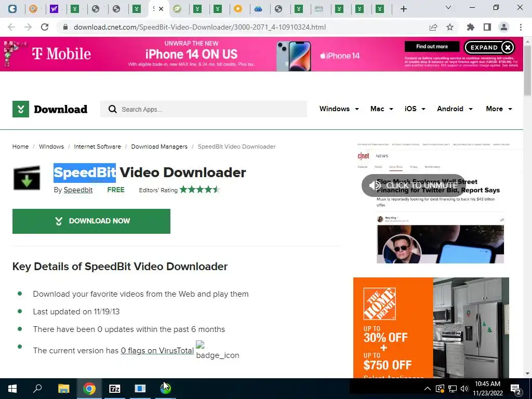The width and height of the screenshot is (532, 399).
Task: Open a new tab with the plus button
Action: [403, 9]
